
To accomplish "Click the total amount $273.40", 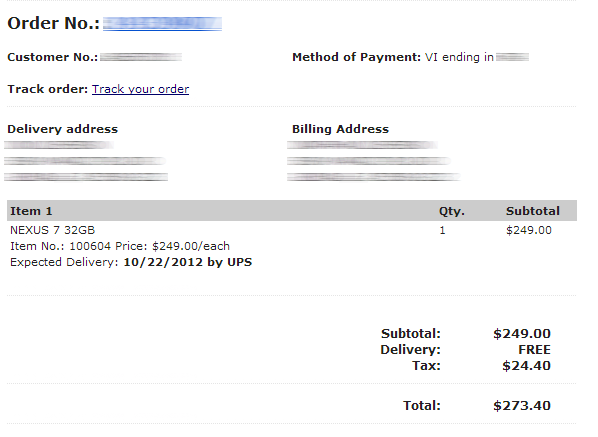I will (x=522, y=406).
